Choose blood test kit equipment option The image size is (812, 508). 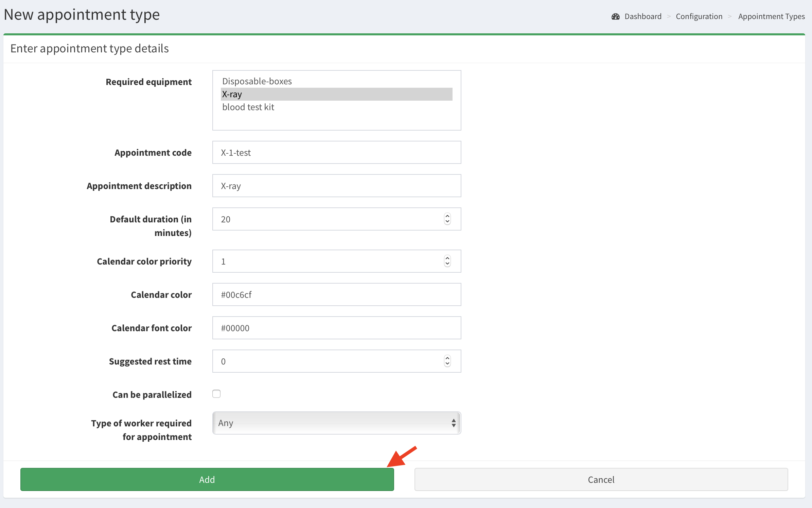(x=248, y=107)
